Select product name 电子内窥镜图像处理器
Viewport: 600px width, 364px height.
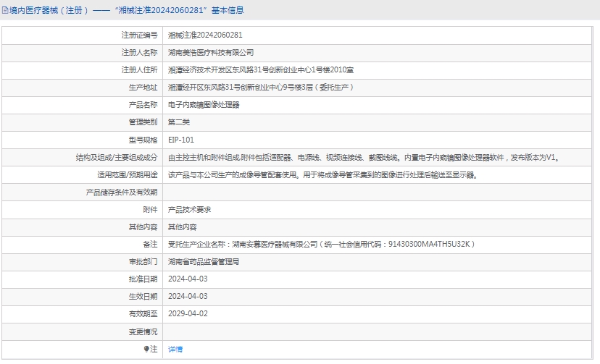tap(204, 105)
